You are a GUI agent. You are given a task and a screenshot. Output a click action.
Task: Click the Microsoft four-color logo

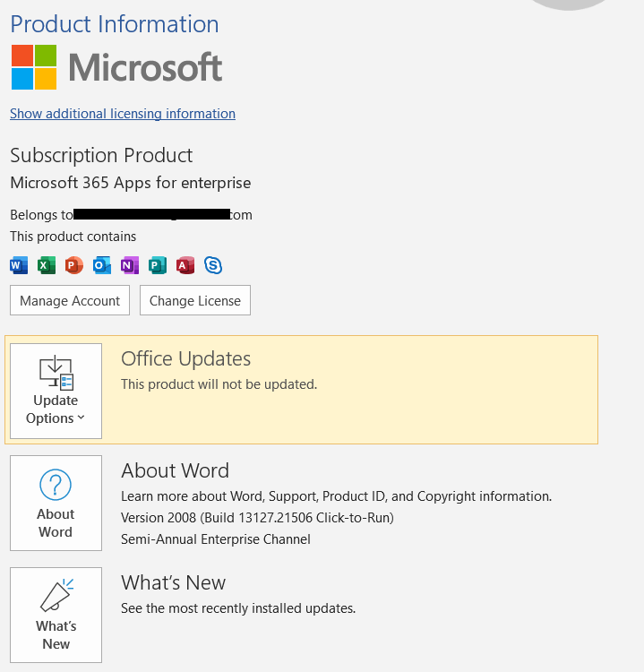34,67
